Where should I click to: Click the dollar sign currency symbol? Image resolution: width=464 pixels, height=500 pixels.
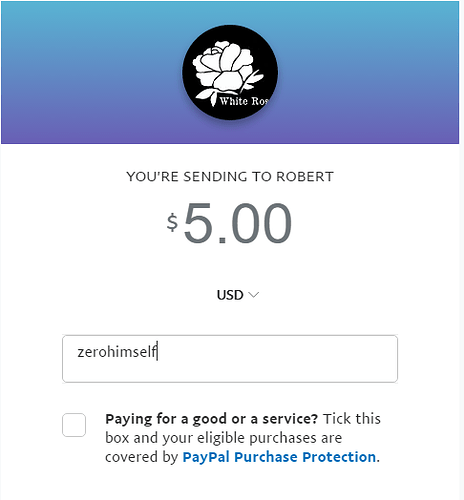click(x=172, y=223)
